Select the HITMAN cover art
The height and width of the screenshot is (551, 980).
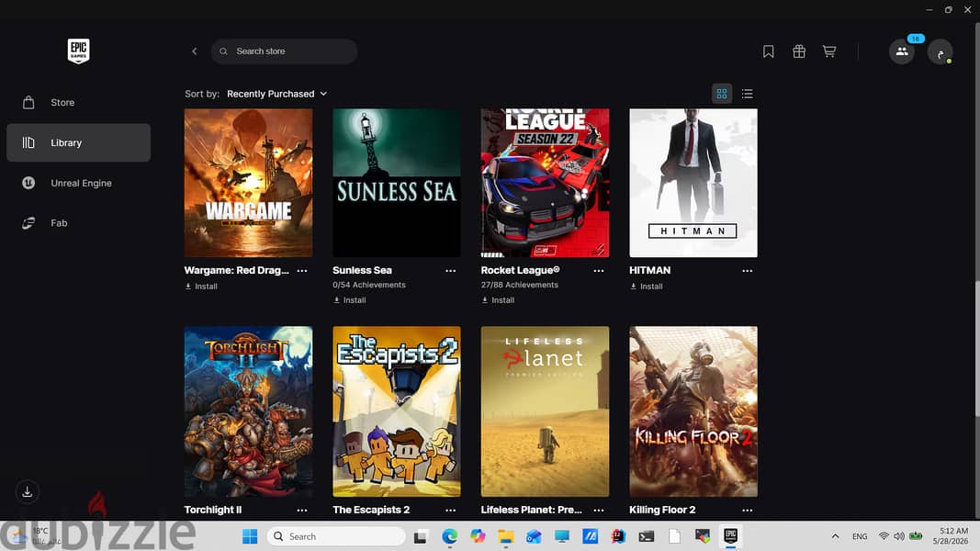click(x=693, y=183)
